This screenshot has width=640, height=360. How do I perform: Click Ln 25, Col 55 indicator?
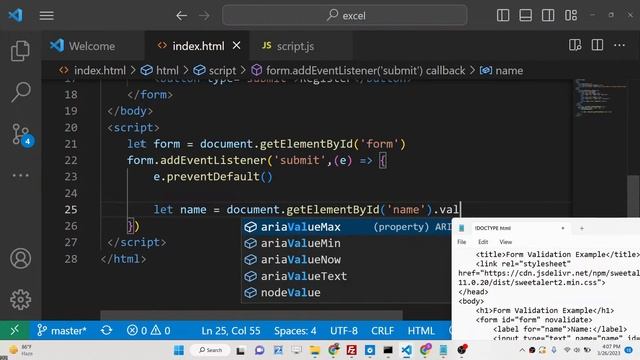[231, 330]
